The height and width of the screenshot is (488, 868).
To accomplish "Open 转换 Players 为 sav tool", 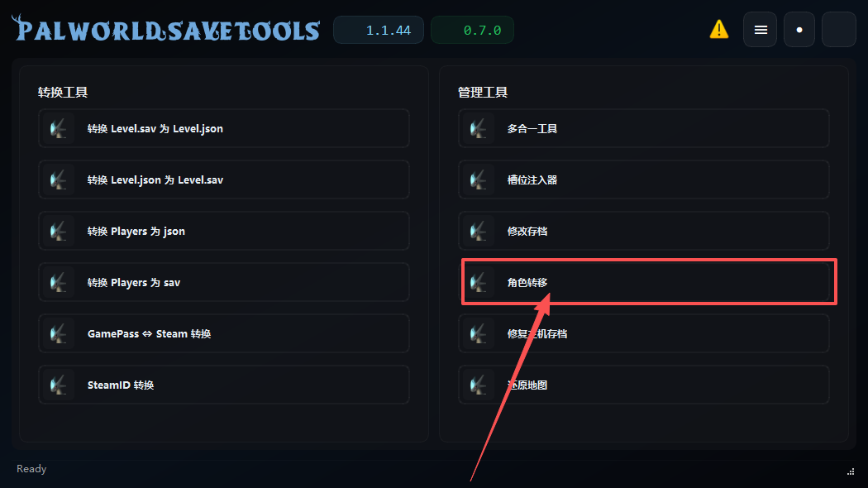I will point(224,283).
